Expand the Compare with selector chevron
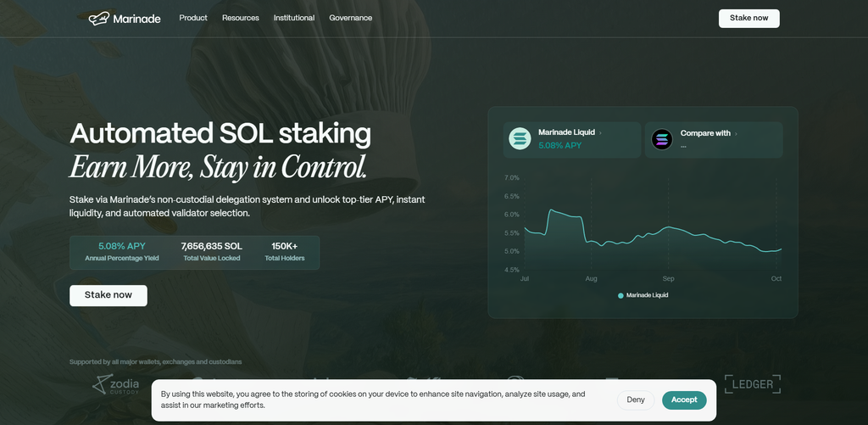Screen dimensions: 868x425 pos(736,133)
